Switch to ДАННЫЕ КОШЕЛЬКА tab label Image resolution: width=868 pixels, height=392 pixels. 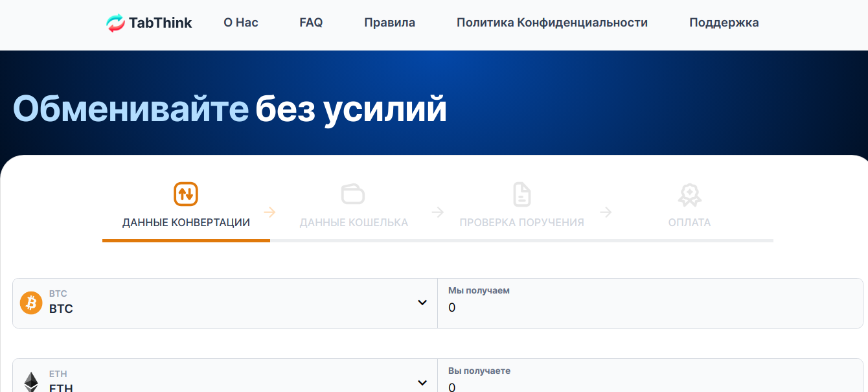(x=354, y=223)
